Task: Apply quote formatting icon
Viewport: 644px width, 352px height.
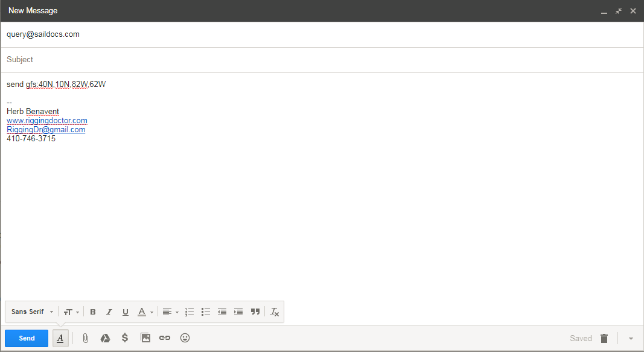Action: [x=255, y=312]
